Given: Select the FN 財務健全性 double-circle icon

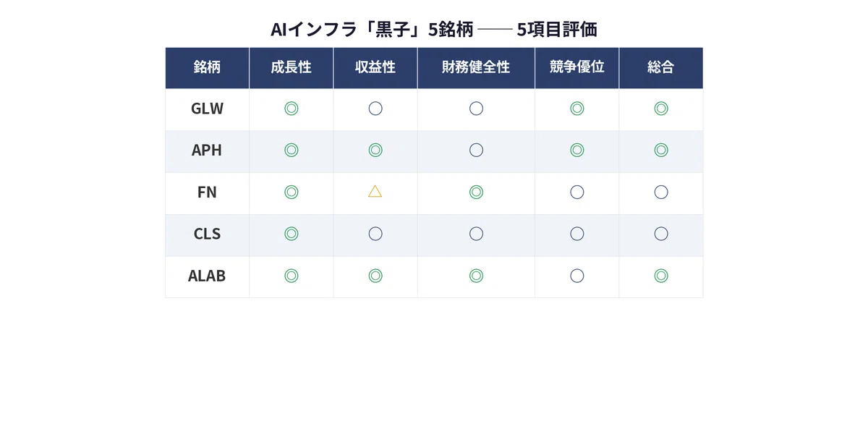Looking at the screenshot, I should 476,192.
